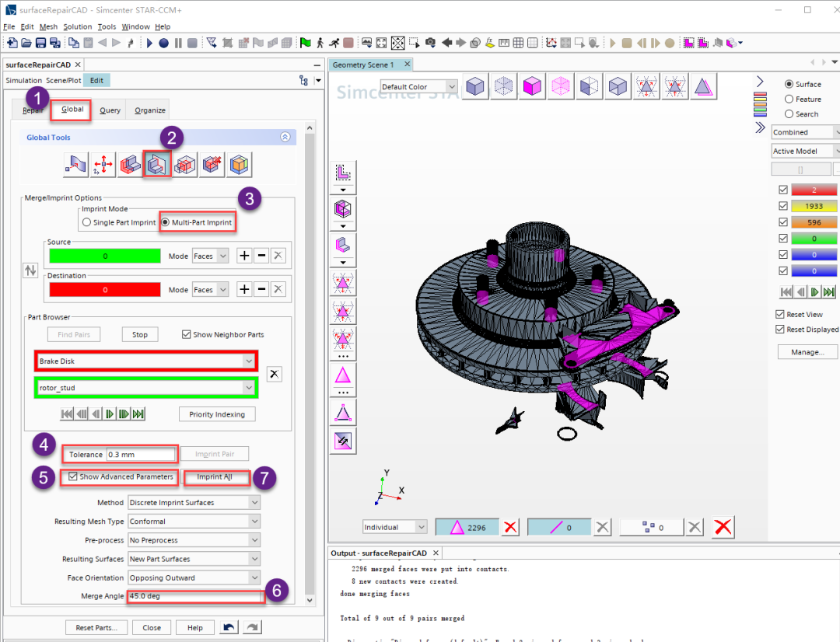Viewport: 840px width, 642px height.
Task: Click the camera screenshot icon in toolbar
Action: coord(430,43)
